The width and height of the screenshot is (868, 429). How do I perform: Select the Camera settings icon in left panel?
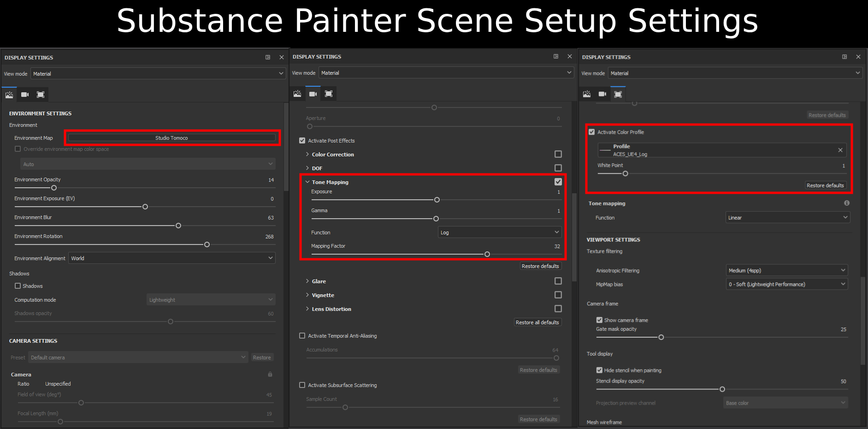25,94
